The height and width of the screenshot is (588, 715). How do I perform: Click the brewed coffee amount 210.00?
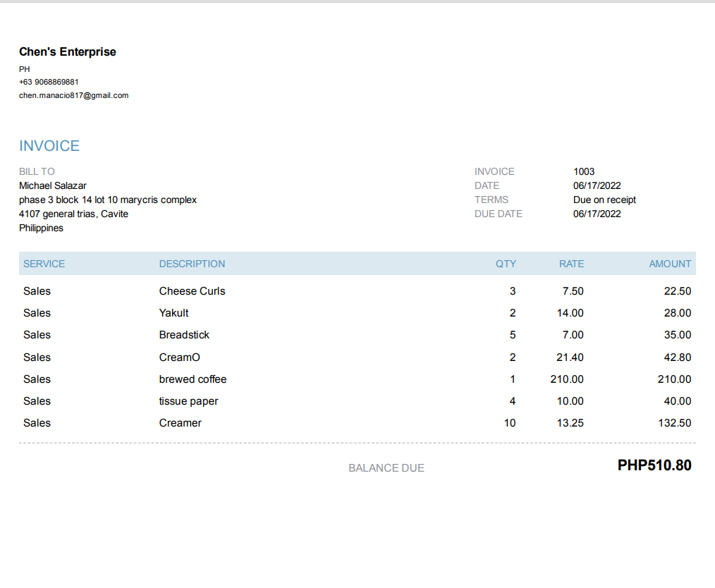[x=674, y=379]
